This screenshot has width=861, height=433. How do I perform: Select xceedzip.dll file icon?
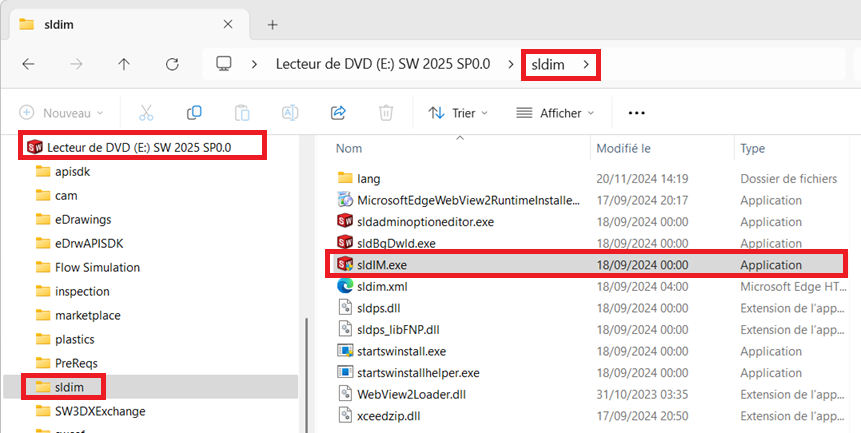click(345, 415)
